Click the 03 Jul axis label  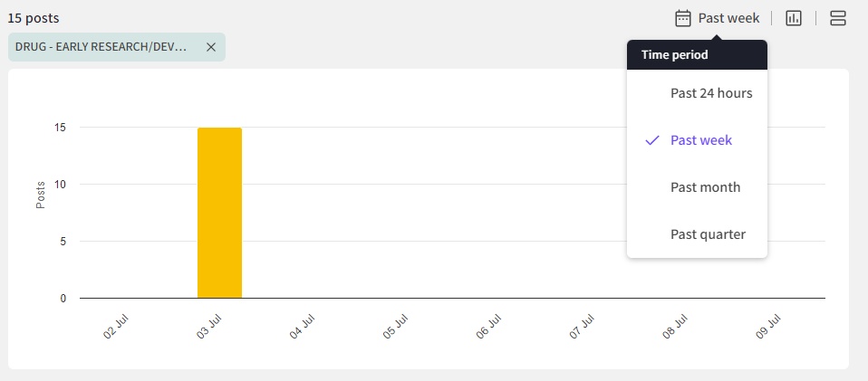[208, 327]
